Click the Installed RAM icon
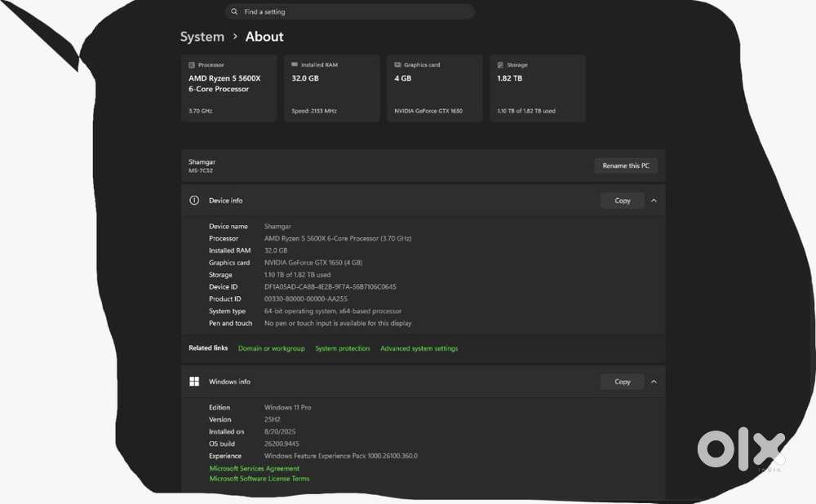The width and height of the screenshot is (816, 504). coord(295,64)
